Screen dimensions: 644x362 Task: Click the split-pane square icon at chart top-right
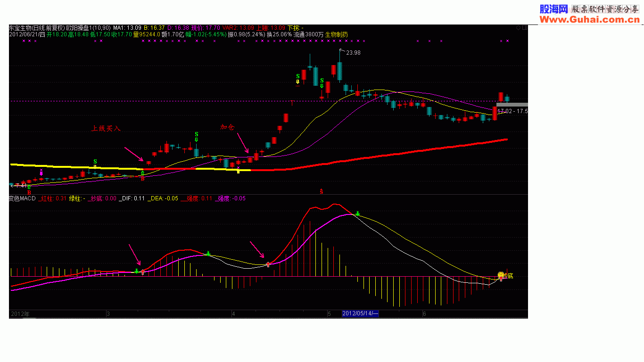[525, 27]
